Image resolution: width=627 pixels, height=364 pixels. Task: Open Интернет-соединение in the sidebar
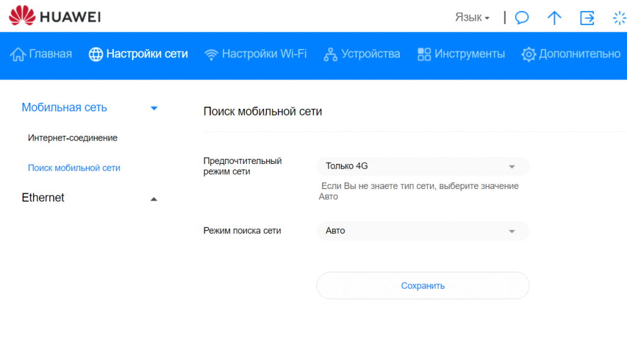point(72,138)
